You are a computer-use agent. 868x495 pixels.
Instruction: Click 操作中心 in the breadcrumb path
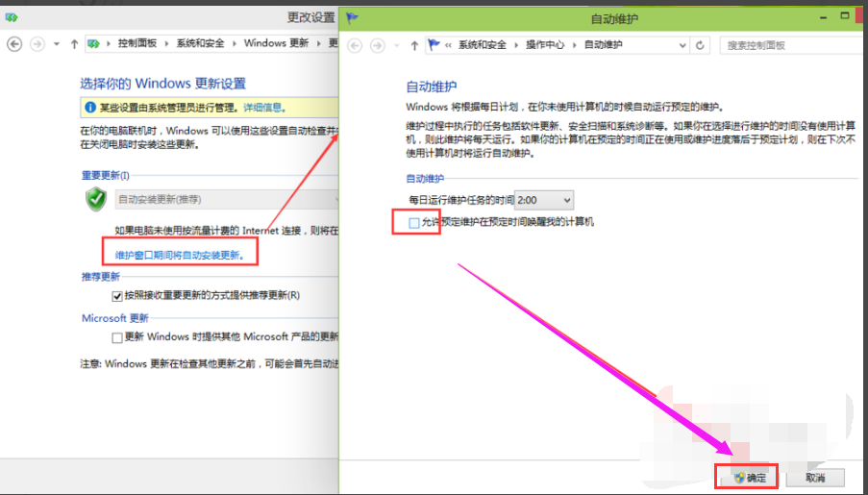tap(546, 45)
